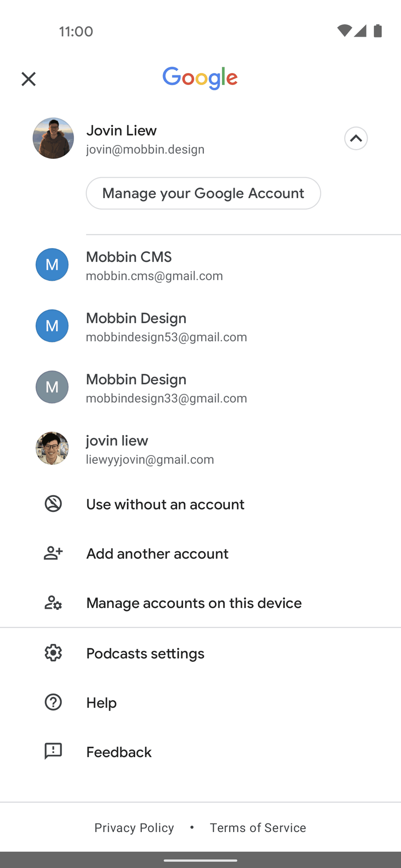Tap the manage accounts person-gear icon
The image size is (401, 868).
[53, 603]
